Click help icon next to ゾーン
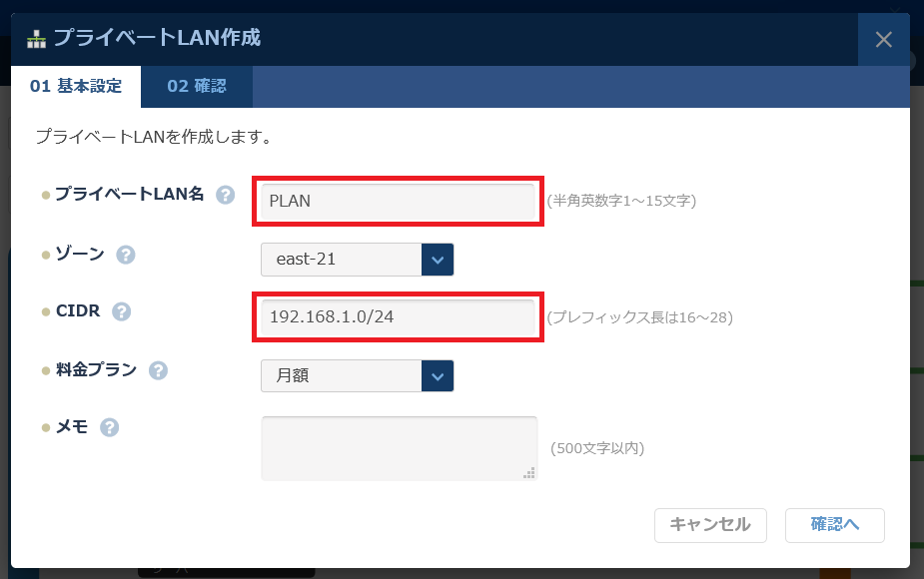Screen dimensions: 924x579 (x=125, y=255)
